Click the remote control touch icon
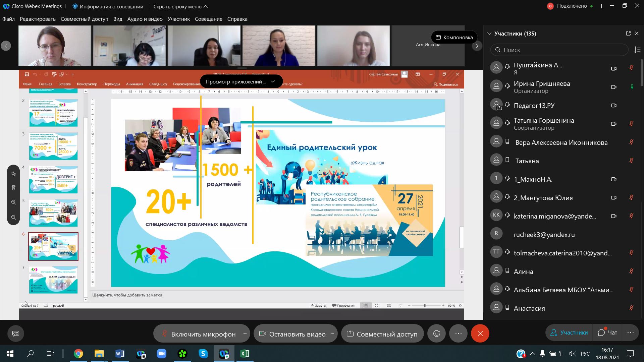Screen dimensions: 644x362 click(13, 188)
